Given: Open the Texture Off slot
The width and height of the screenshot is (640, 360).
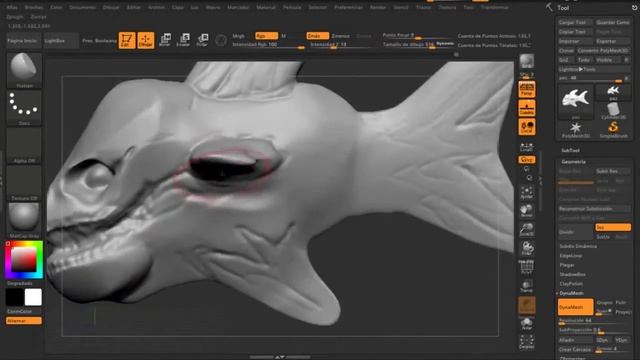Looking at the screenshot, I should [24, 183].
